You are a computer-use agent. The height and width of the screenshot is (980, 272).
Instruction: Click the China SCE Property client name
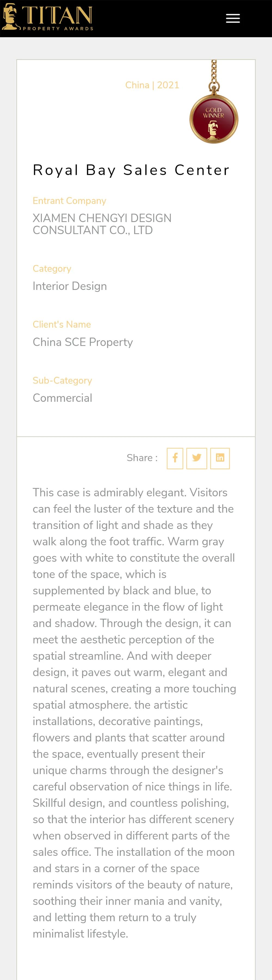click(x=83, y=342)
